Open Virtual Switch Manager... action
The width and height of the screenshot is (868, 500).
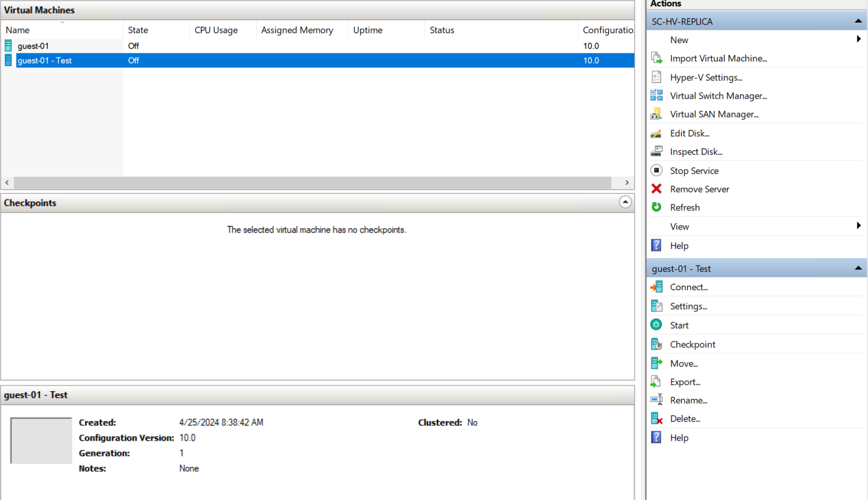(719, 95)
